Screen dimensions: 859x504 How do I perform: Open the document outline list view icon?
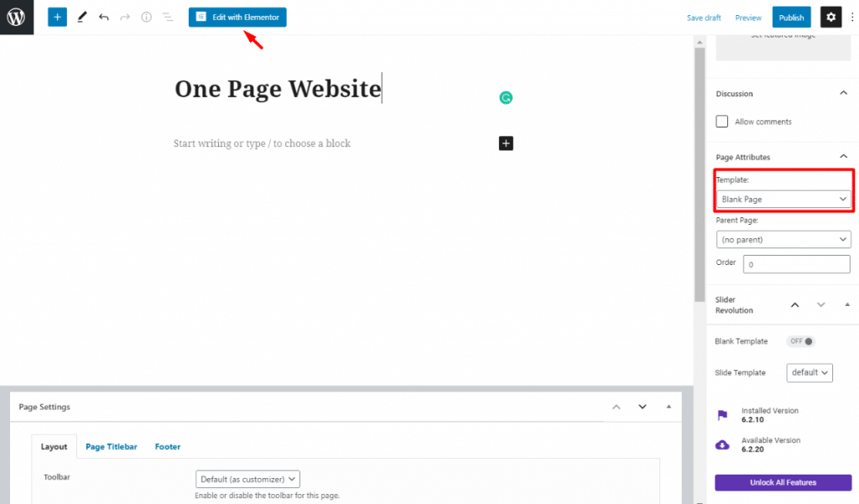click(168, 17)
